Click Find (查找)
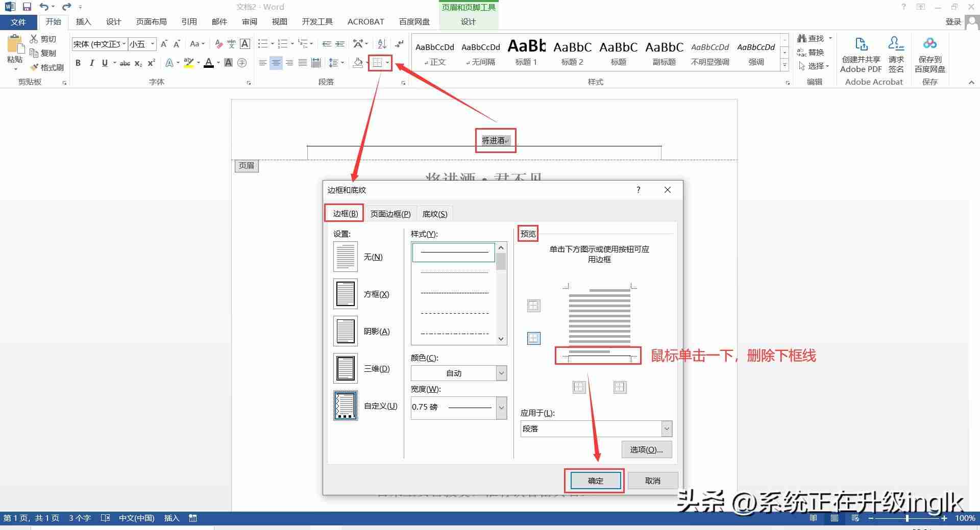Screen dimensions: 980x530 [x=811, y=38]
